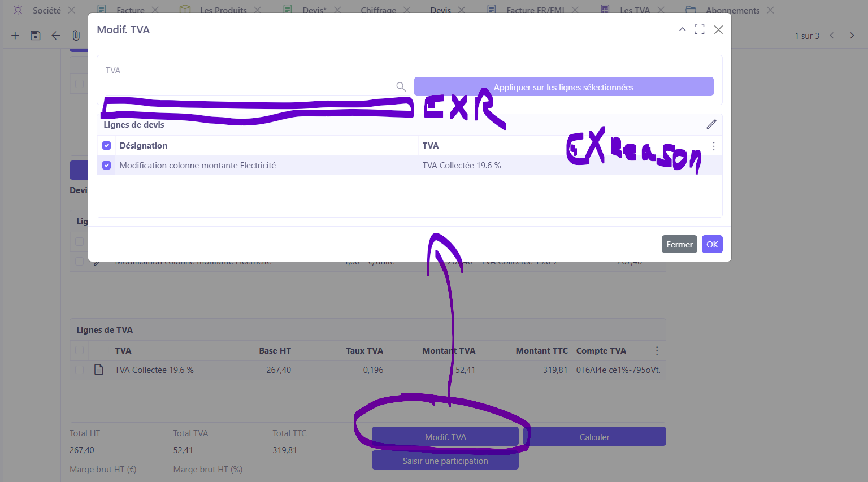868x482 pixels.
Task: Click the '1 sur 3' record counter
Action: (x=807, y=36)
